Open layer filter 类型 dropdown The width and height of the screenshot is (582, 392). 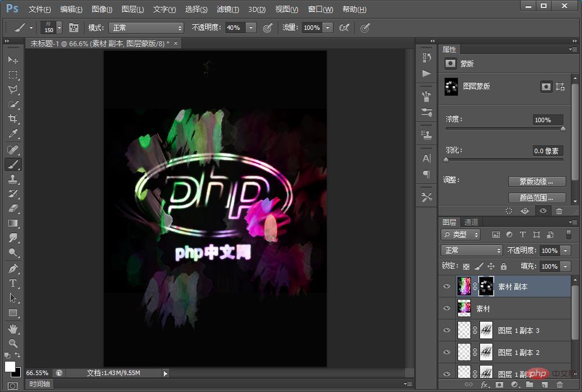tap(461, 235)
